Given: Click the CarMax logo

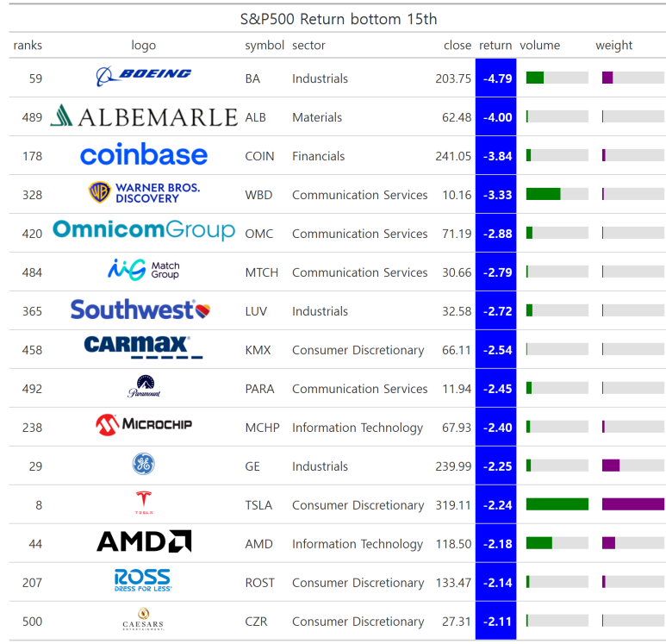Looking at the screenshot, I should (144, 347).
